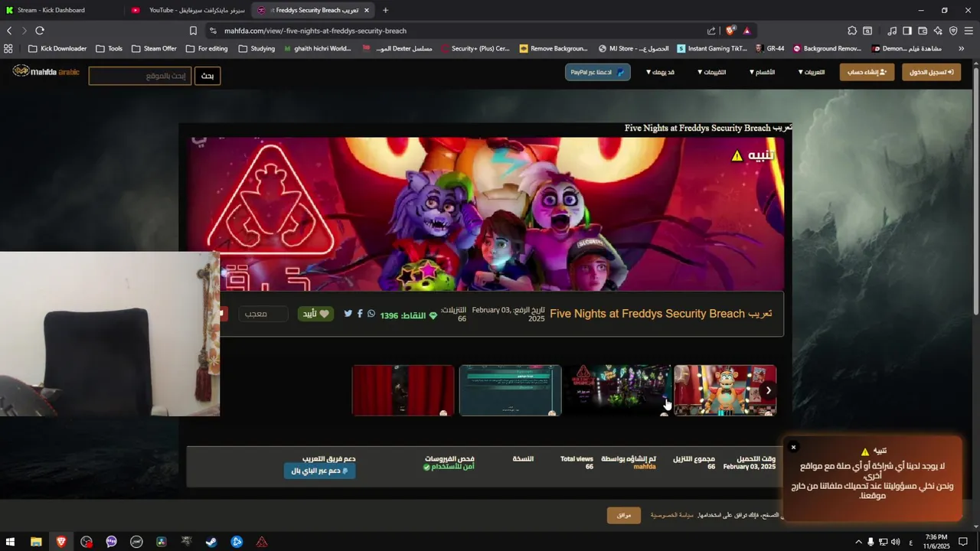Image resolution: width=980 pixels, height=551 pixels.
Task: Click the site search input field
Action: point(140,76)
